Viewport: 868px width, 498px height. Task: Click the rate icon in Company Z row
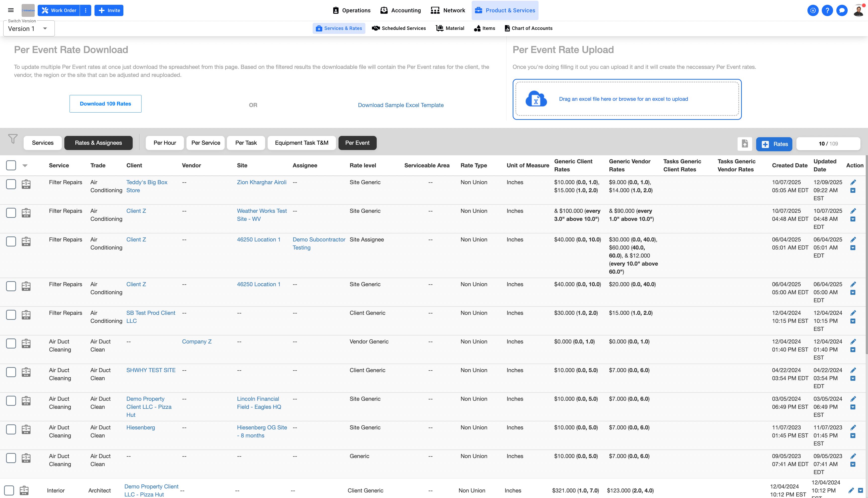26,343
